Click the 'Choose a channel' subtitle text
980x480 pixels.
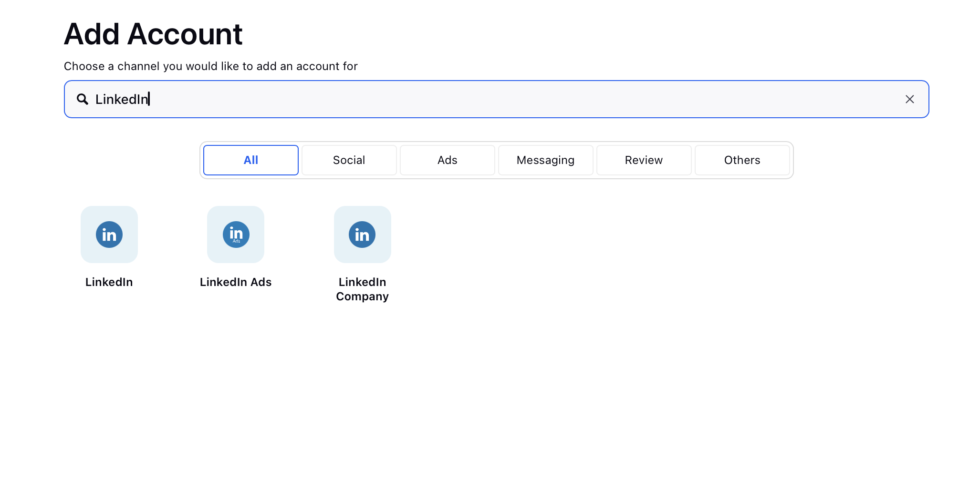pos(211,66)
